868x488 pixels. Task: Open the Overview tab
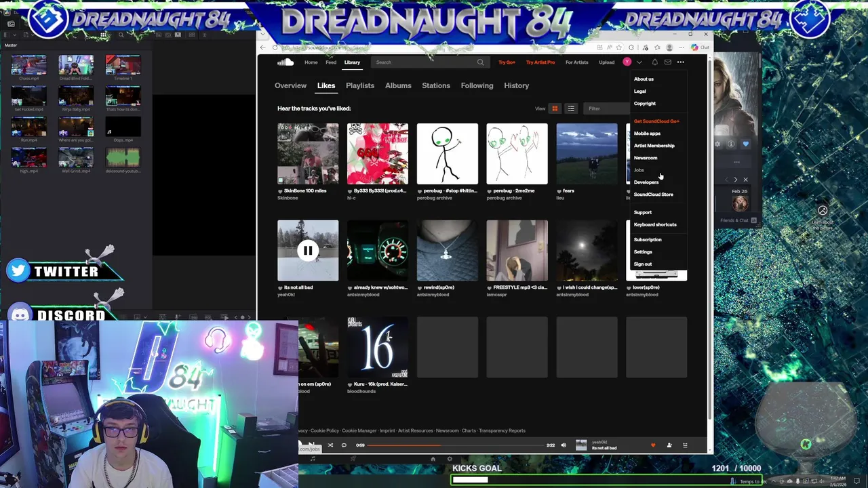tap(290, 85)
